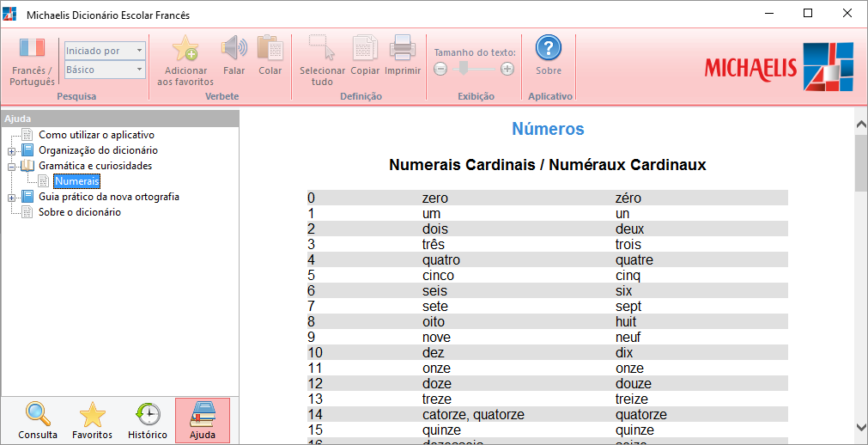
Task: Click the Copiar icon
Action: pos(366,48)
